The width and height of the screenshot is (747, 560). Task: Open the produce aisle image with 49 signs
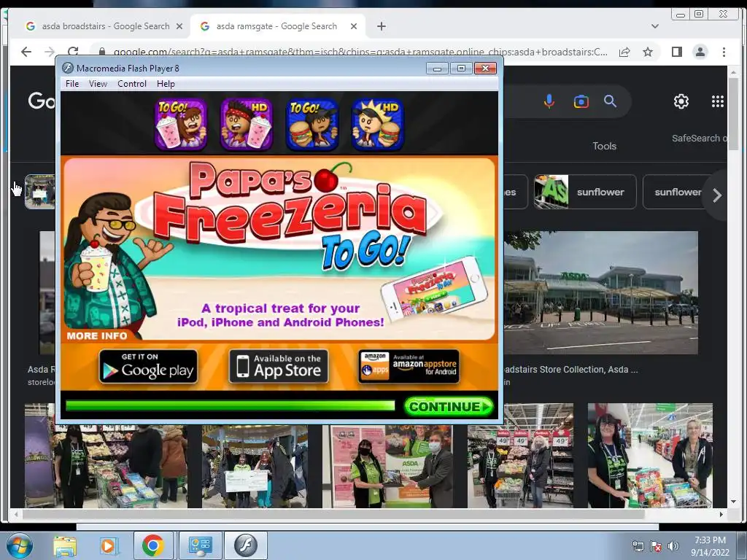pyautogui.click(x=520, y=456)
